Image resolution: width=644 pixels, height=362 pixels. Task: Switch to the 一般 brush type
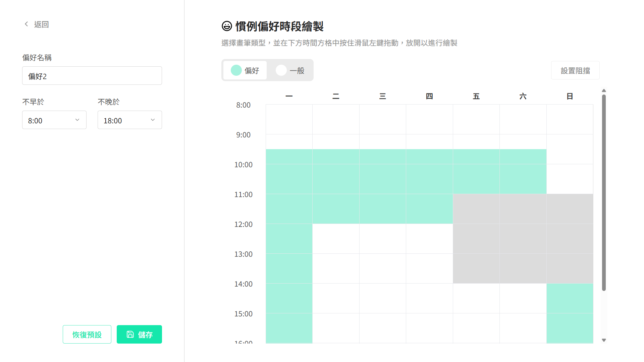[290, 70]
